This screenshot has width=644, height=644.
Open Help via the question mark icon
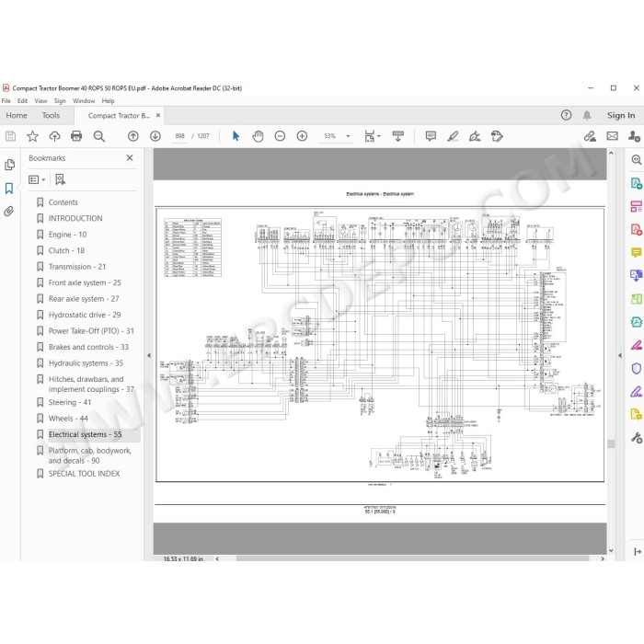tap(567, 115)
